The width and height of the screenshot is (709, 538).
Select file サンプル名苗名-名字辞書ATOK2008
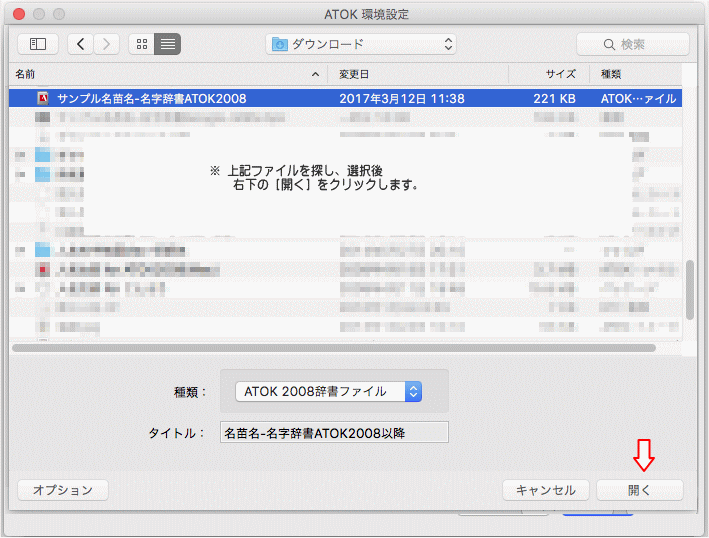345,98
